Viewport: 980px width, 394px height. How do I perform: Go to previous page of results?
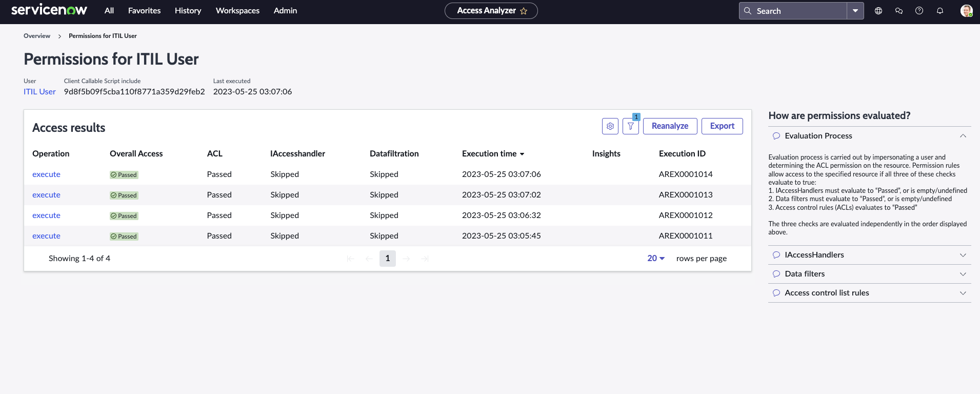(369, 259)
